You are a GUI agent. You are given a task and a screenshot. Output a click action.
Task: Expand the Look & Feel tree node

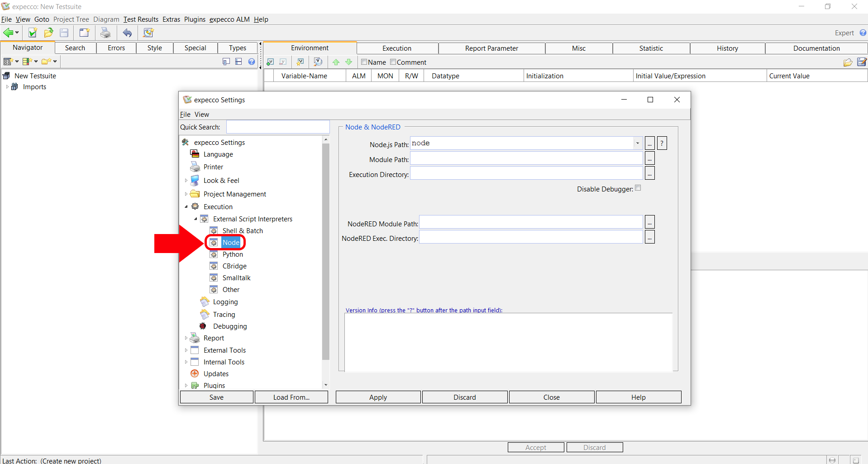tap(186, 181)
